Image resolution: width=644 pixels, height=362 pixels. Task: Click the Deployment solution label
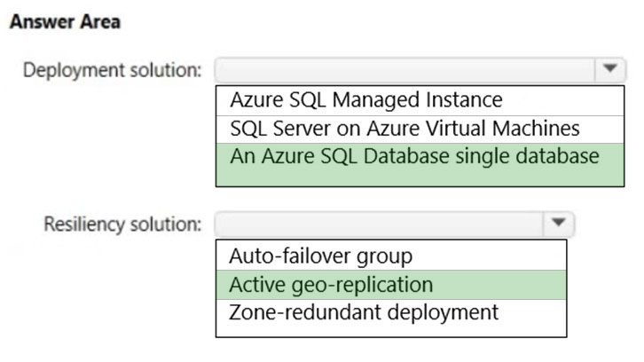point(113,70)
